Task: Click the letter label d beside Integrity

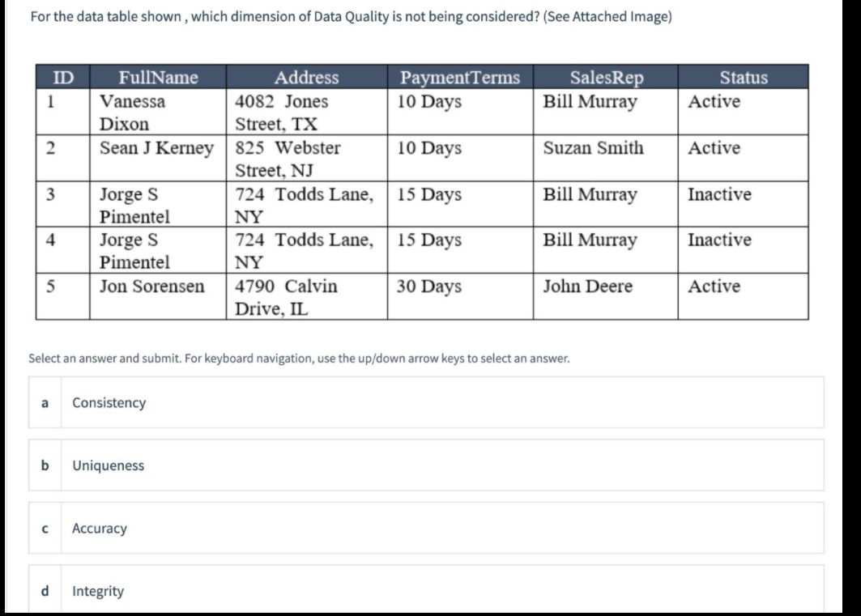Action: [45, 591]
